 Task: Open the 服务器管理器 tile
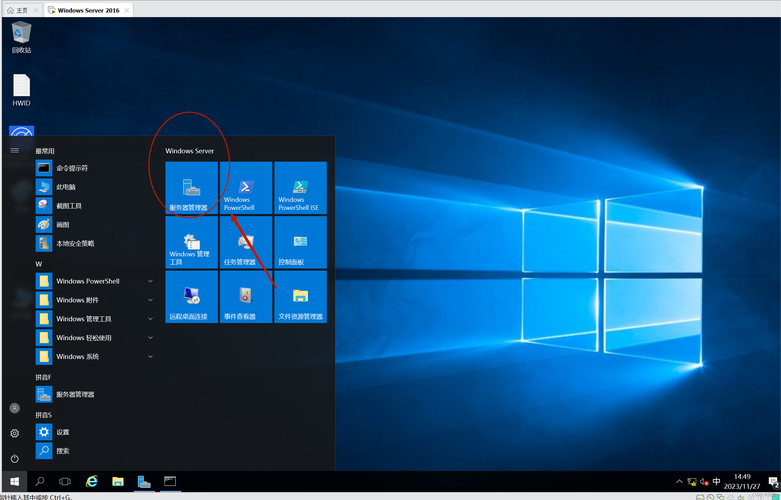(192, 188)
